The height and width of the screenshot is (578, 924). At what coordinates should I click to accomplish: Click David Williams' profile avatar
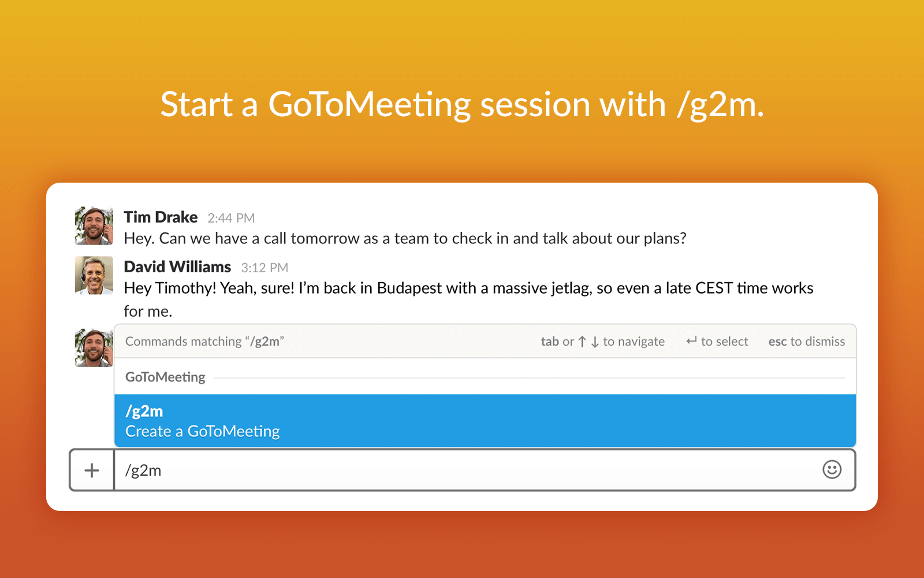(x=94, y=276)
